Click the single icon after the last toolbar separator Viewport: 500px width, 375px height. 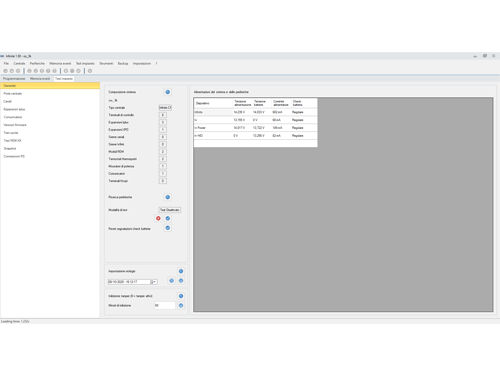[x=90, y=71]
